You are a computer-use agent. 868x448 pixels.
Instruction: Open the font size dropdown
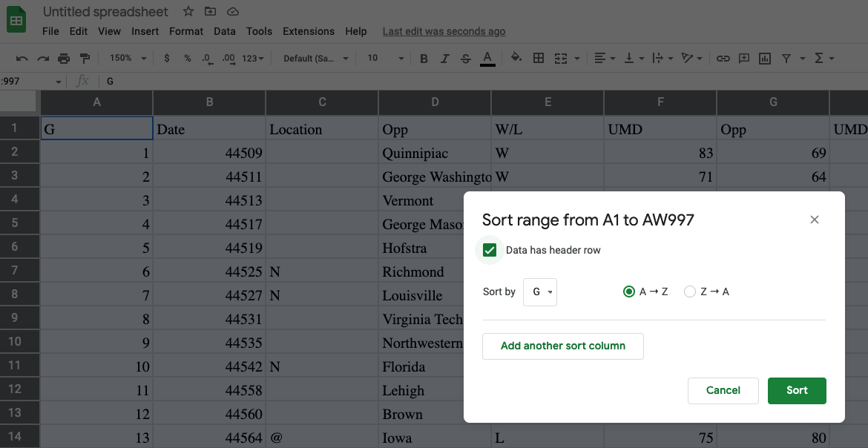(x=384, y=57)
